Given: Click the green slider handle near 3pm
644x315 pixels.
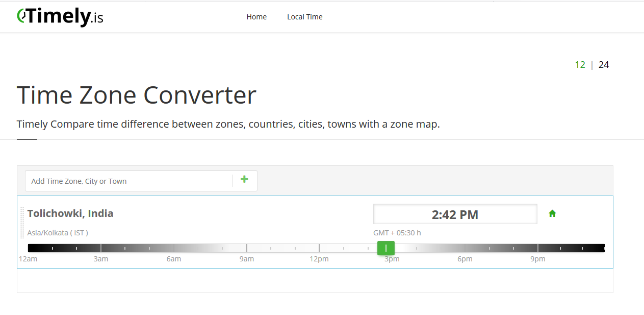Looking at the screenshot, I should 386,248.
